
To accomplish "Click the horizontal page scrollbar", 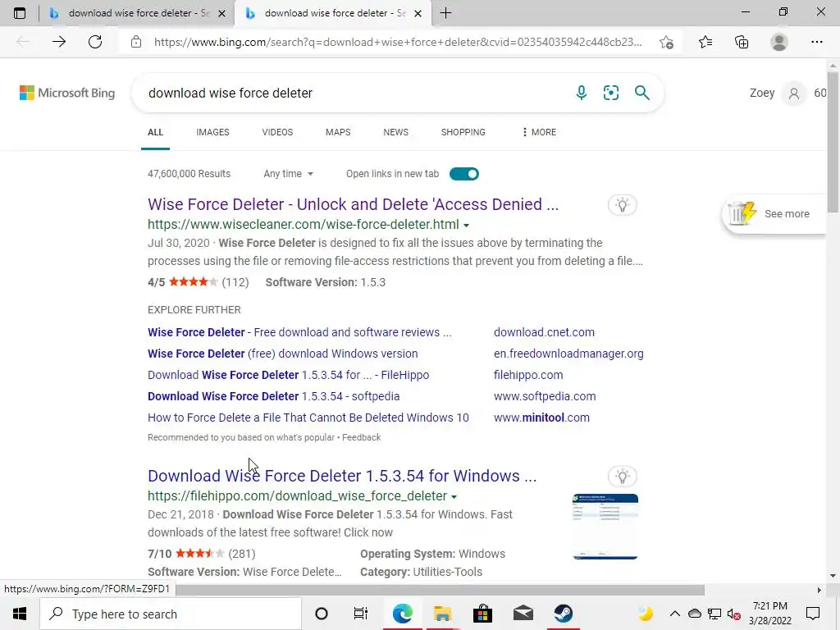I will click(440, 590).
